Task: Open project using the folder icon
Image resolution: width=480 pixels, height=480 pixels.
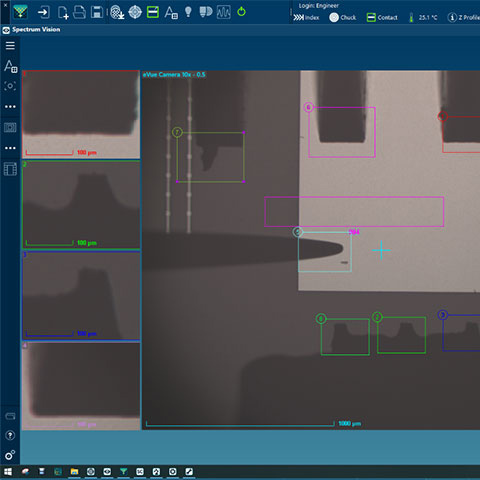Action: (79, 12)
